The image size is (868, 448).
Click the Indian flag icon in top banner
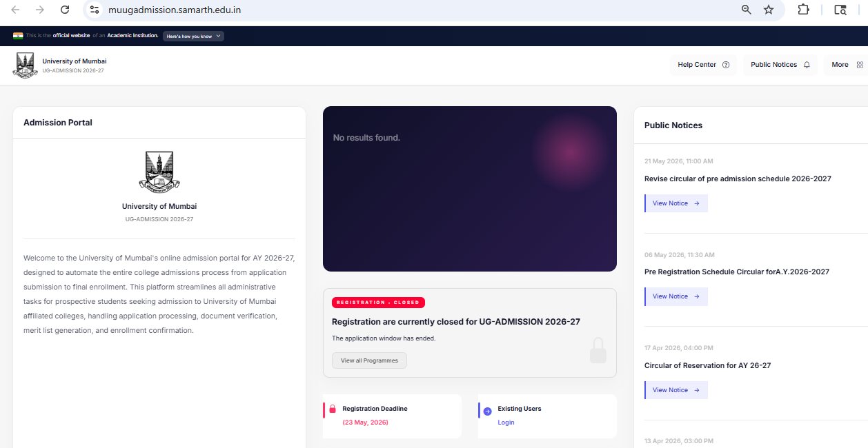[x=18, y=36]
